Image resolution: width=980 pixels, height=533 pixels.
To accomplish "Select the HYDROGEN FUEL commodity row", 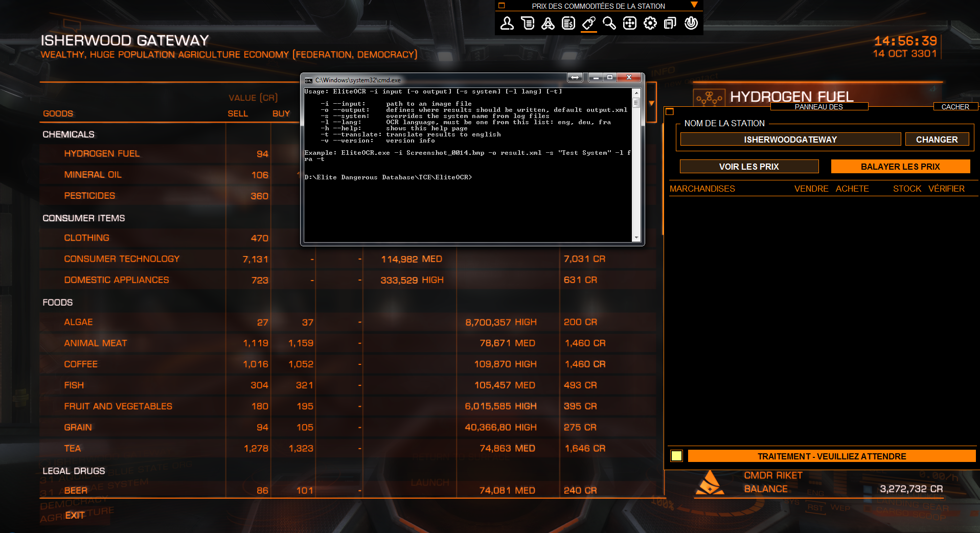I will [x=169, y=154].
